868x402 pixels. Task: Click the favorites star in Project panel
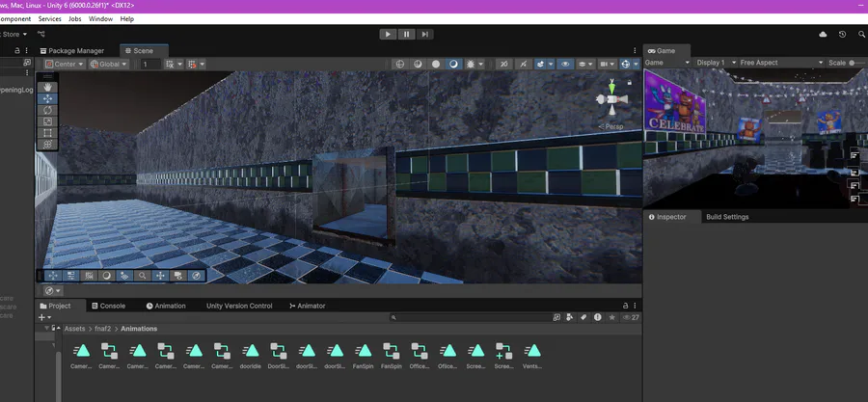(x=611, y=317)
